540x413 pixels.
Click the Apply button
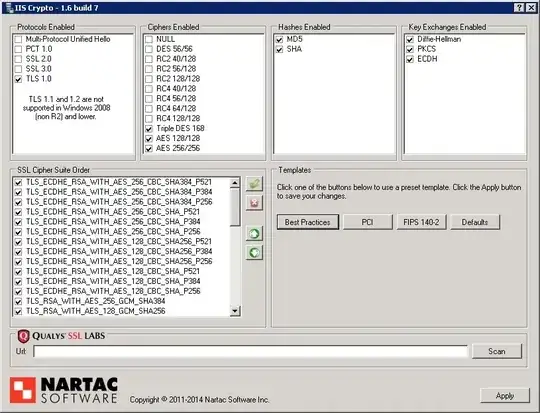505,396
